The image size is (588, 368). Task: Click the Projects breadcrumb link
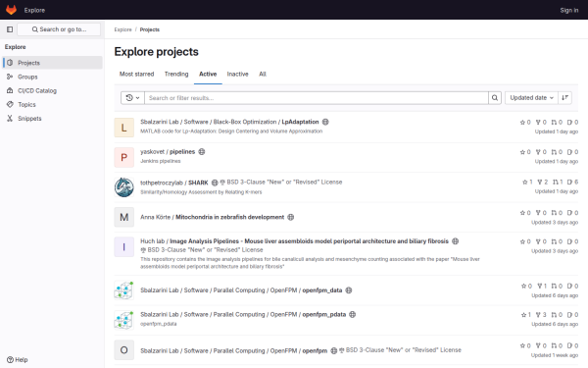150,29
